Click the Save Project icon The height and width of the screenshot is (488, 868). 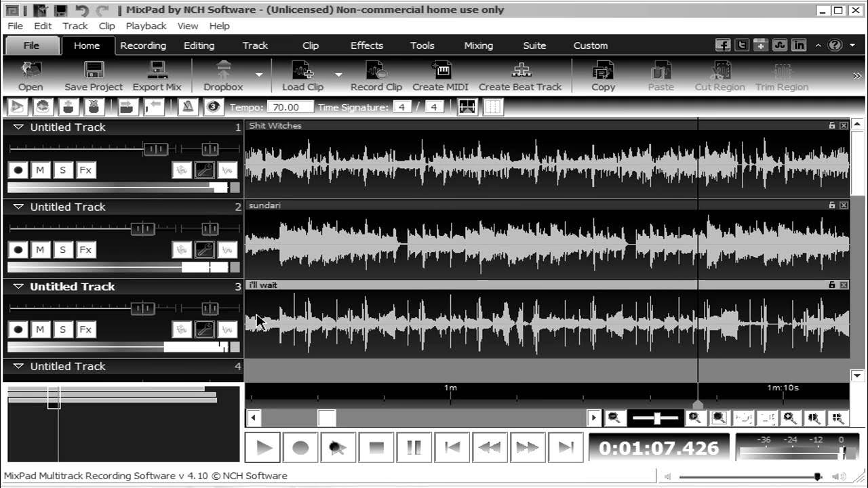pyautogui.click(x=94, y=70)
